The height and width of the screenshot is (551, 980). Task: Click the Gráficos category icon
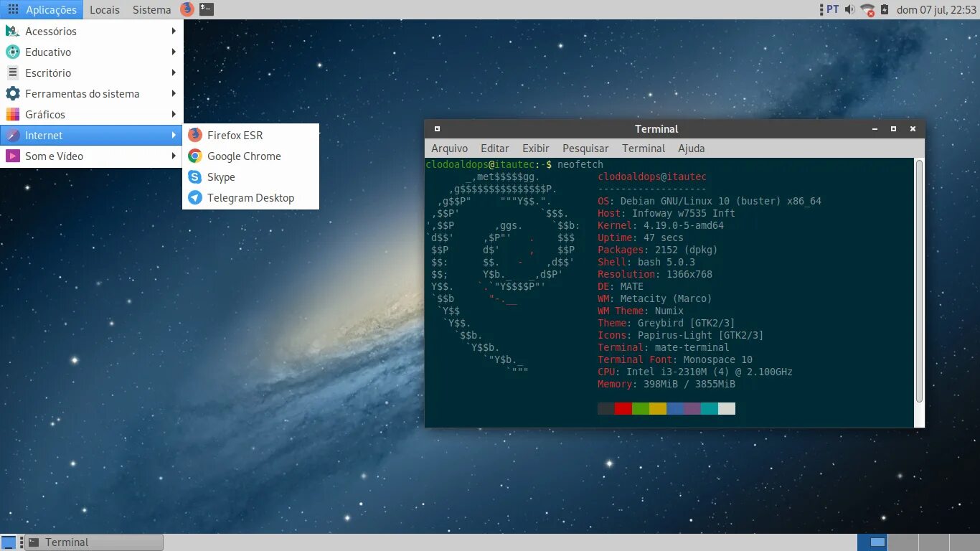(12, 114)
